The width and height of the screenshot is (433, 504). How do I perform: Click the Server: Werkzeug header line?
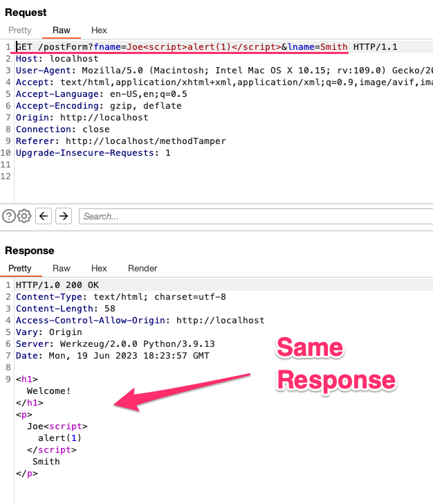(116, 344)
